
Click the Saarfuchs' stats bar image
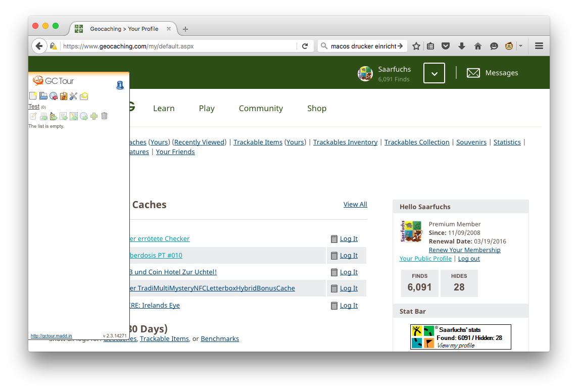(461, 337)
